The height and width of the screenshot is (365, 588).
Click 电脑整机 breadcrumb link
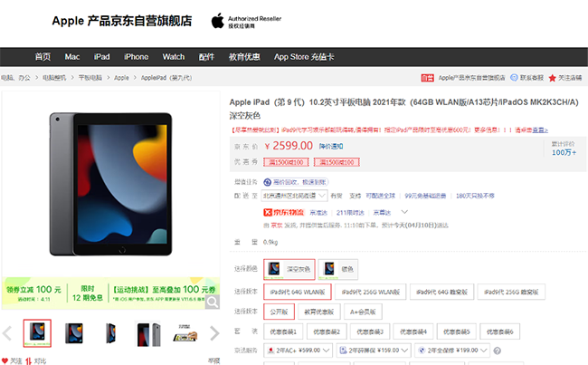tap(54, 78)
